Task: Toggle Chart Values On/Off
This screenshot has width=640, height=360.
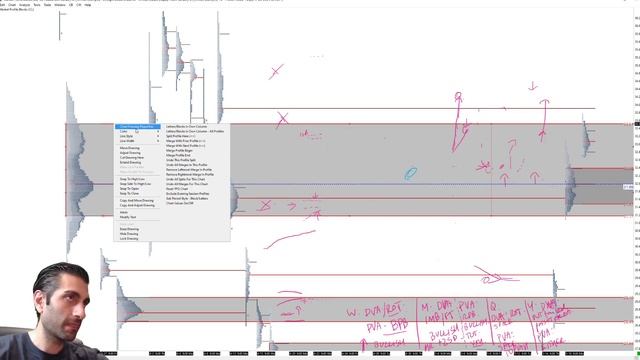Action: 180,203
